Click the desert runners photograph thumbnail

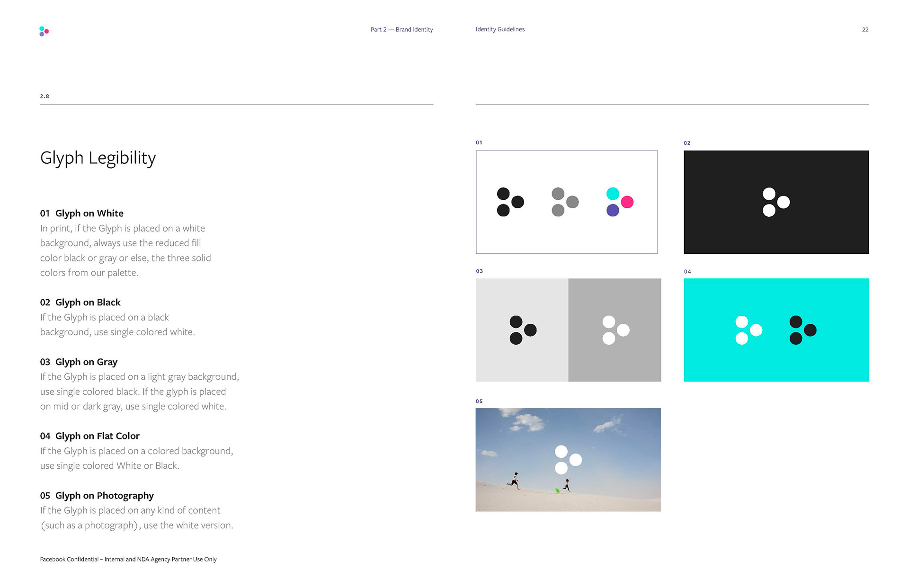(568, 460)
